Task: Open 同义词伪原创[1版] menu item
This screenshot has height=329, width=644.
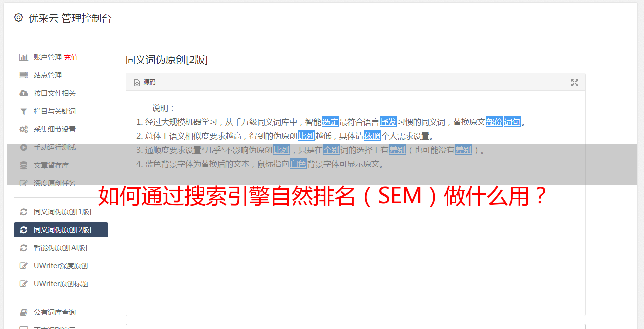Action: pos(61,212)
